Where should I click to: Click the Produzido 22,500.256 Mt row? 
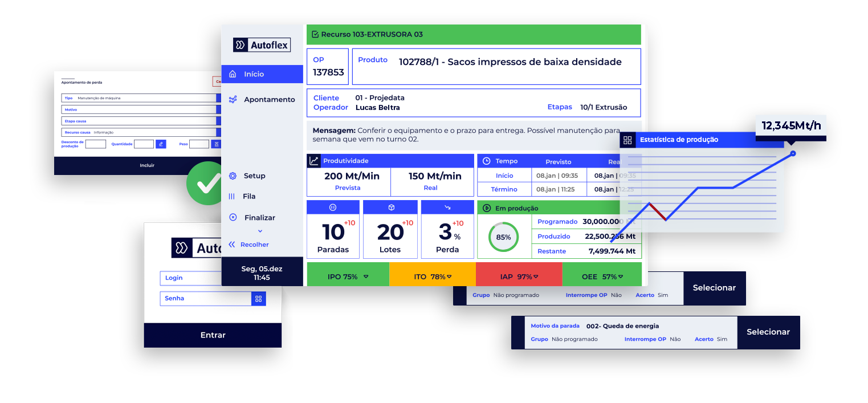[x=586, y=236]
